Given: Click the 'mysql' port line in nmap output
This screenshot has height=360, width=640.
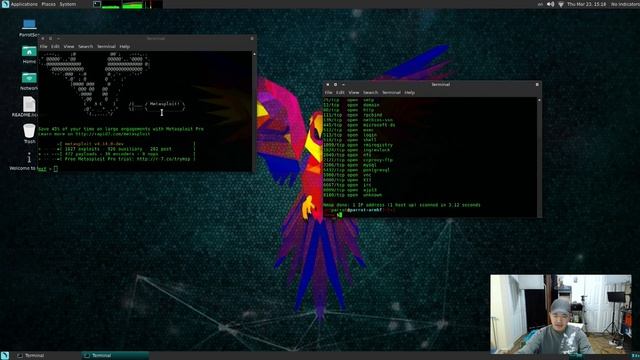Looking at the screenshot, I should 350,165.
